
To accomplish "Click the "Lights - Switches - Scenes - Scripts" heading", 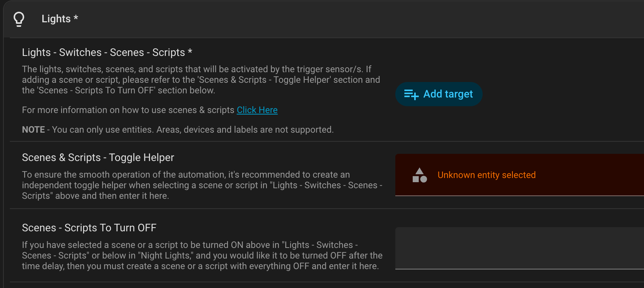I will tap(107, 52).
